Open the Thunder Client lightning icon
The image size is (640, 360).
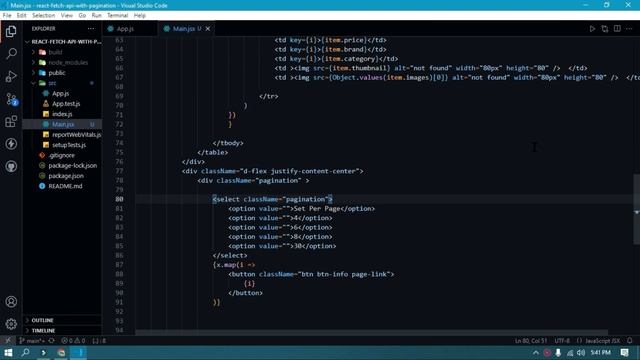[11, 144]
